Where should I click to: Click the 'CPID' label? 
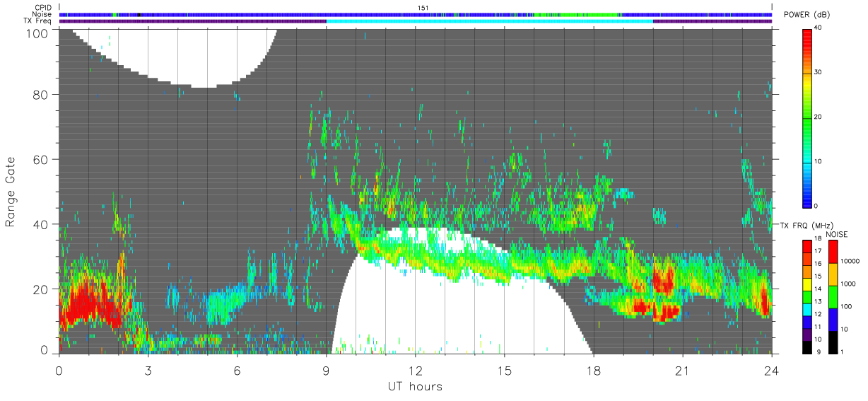(x=43, y=8)
